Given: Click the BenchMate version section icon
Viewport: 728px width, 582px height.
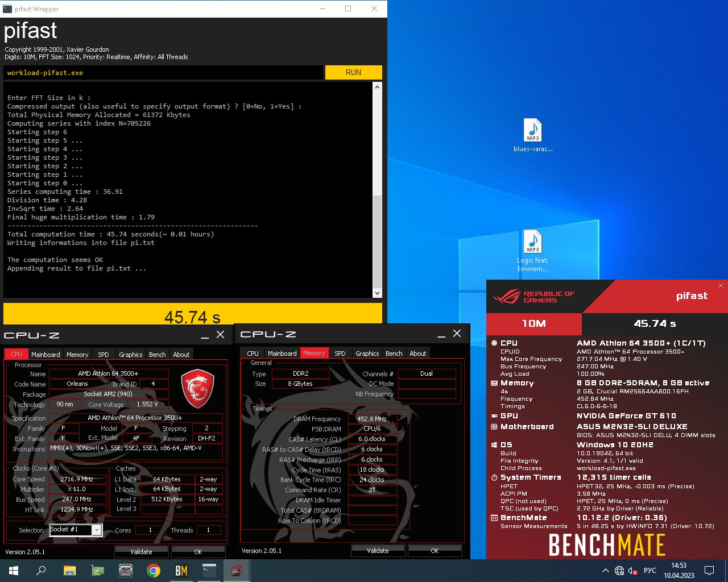Looking at the screenshot, I should click(x=494, y=518).
